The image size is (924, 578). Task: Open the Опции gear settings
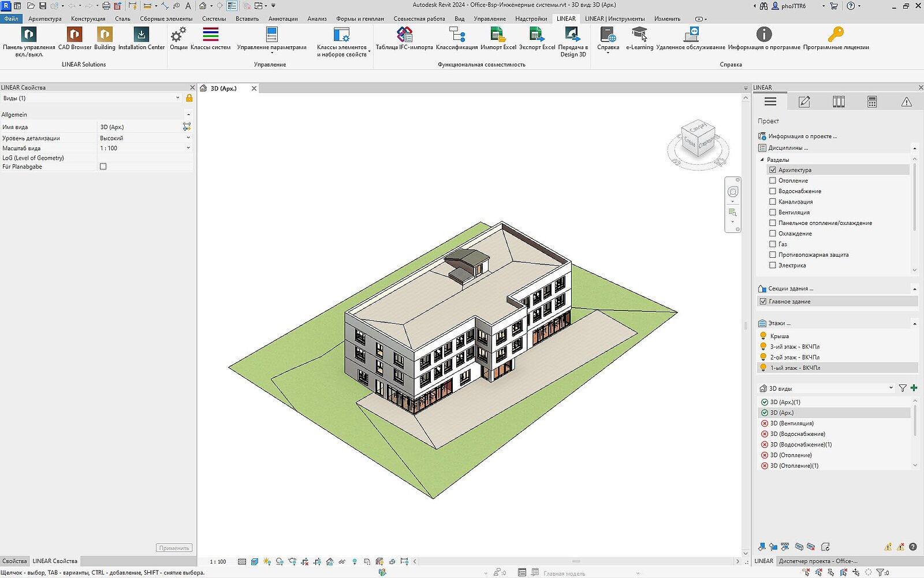coord(178,35)
